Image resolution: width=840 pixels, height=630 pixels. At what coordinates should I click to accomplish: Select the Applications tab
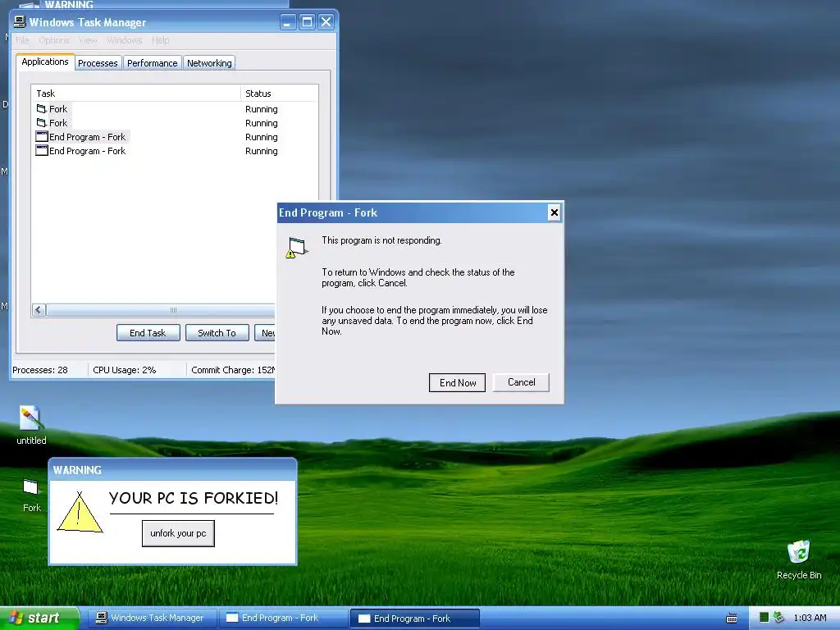[x=45, y=62]
